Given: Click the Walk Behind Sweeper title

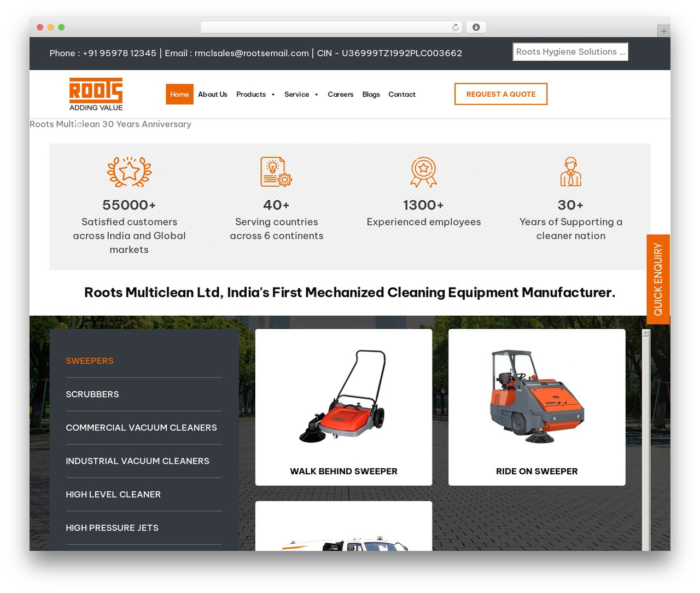Looking at the screenshot, I should pos(343,472).
